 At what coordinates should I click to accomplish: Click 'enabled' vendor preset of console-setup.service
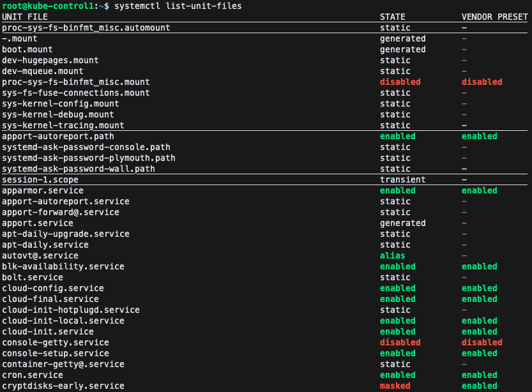(480, 353)
